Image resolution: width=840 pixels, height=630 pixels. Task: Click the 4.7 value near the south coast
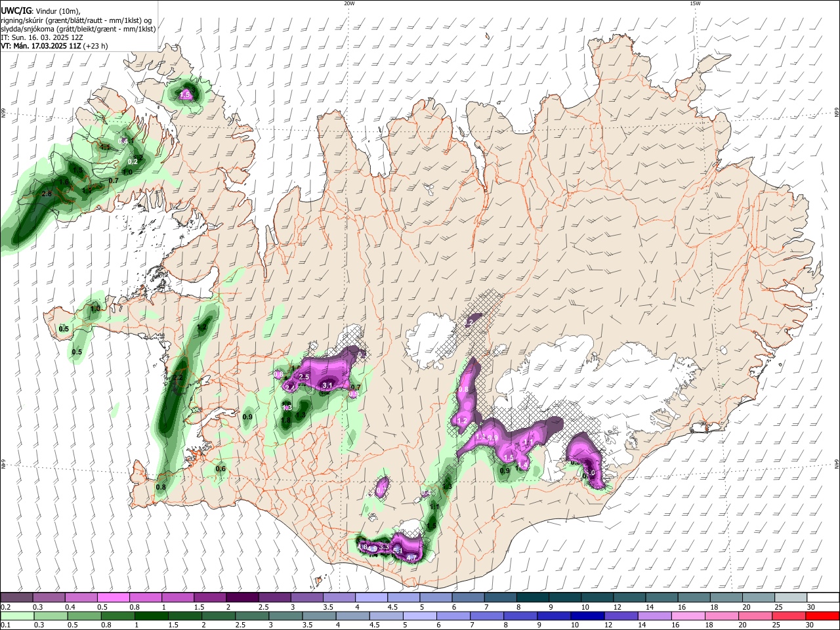[x=411, y=558]
